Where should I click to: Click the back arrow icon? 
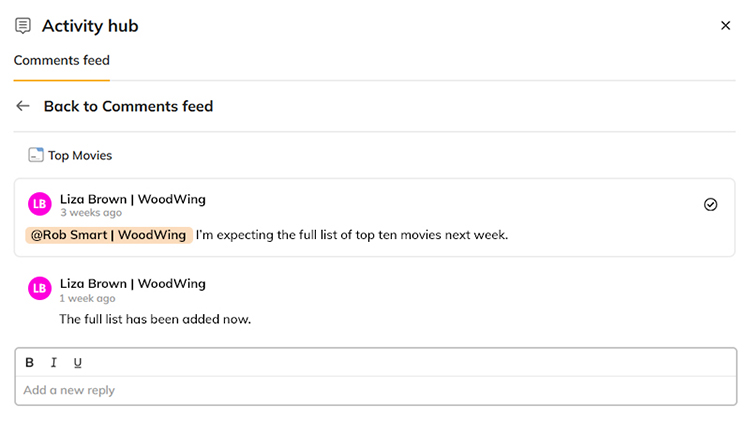pos(23,106)
